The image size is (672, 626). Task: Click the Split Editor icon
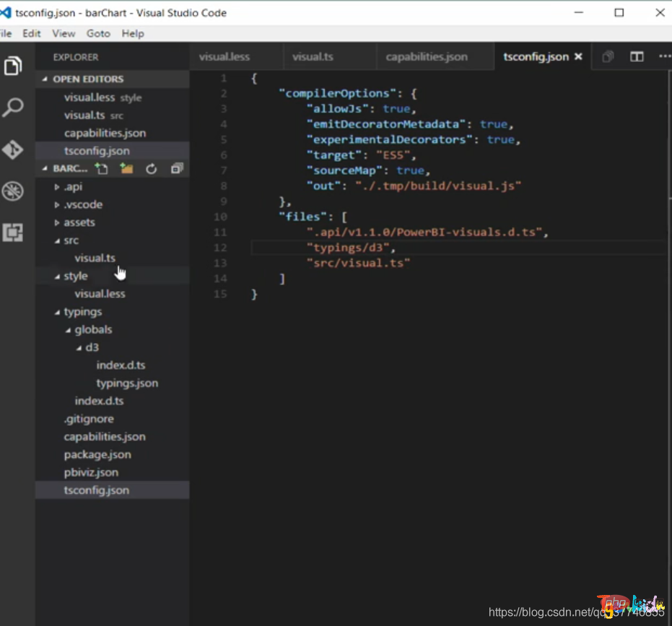click(637, 56)
